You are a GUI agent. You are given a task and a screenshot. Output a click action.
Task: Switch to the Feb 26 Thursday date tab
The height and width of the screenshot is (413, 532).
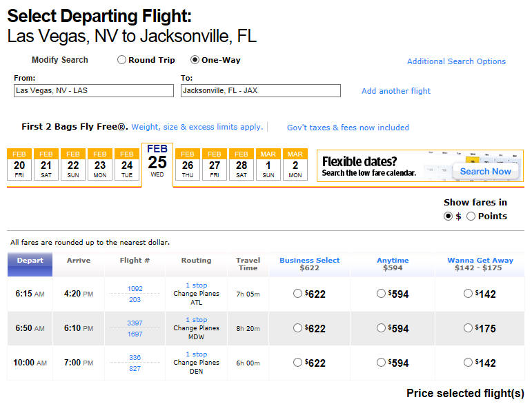click(187, 165)
